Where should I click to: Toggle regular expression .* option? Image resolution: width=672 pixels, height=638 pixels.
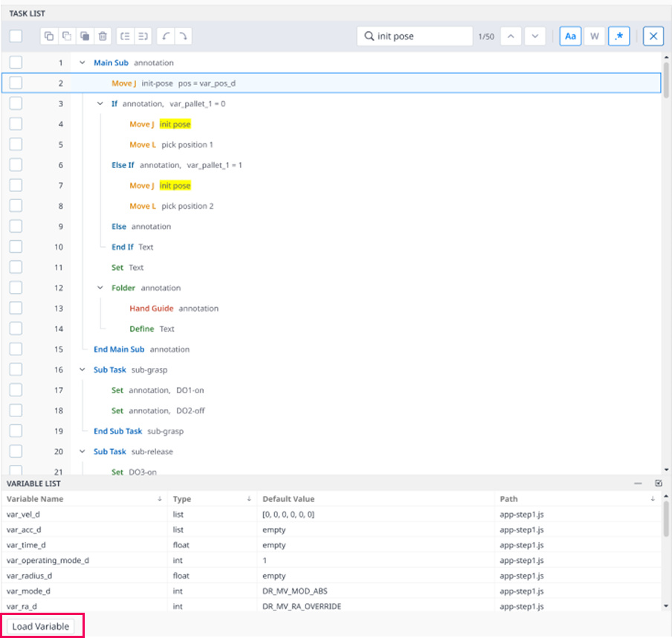point(619,36)
